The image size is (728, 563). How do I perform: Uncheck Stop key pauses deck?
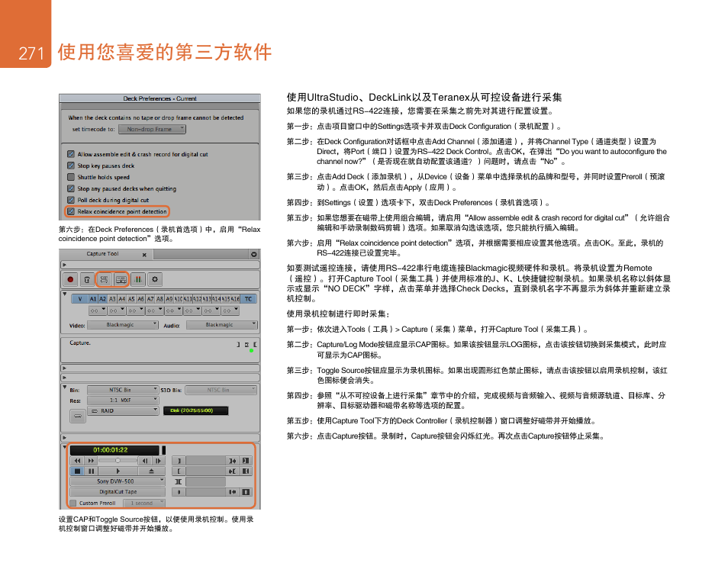pos(71,166)
